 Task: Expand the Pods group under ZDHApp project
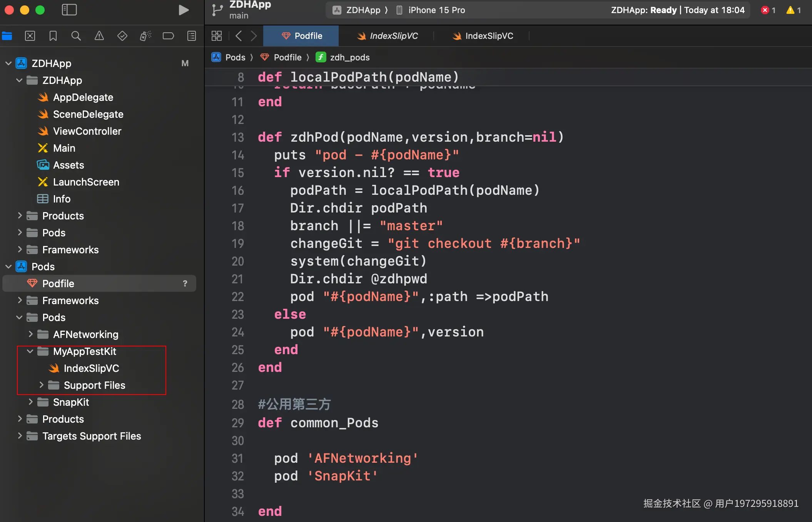pos(20,233)
